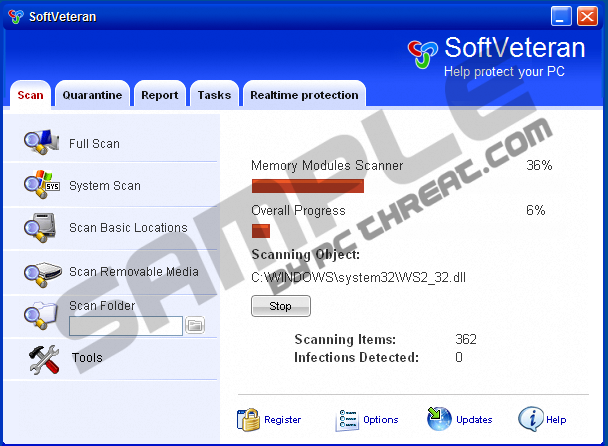Click the SoftVeteran title bar logo icon
Screen dimensions: 608x446
click(x=16, y=16)
